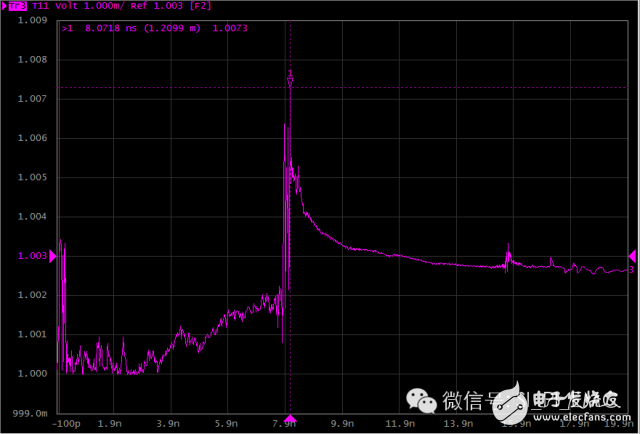This screenshot has width=640, height=434.
Task: Click the right reference level triangle
Action: click(x=631, y=256)
